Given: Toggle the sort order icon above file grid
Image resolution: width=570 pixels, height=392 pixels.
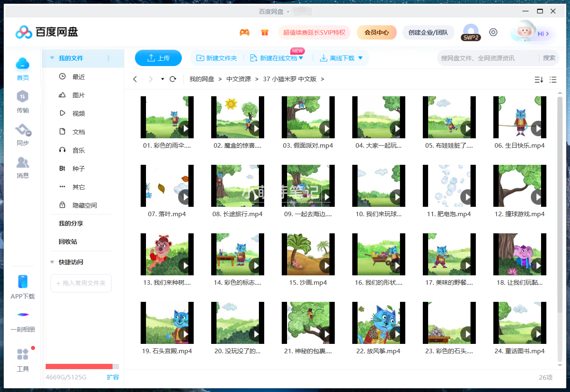Looking at the screenshot, I should 539,80.
